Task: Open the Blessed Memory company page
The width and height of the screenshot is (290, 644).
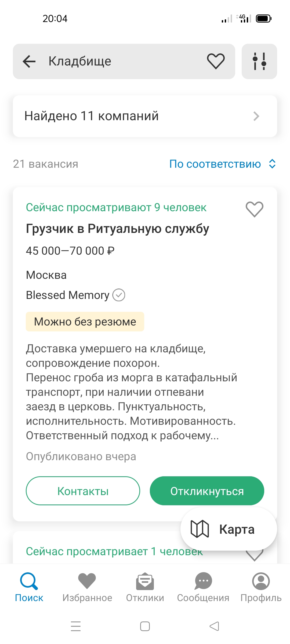Action: pyautogui.click(x=67, y=295)
